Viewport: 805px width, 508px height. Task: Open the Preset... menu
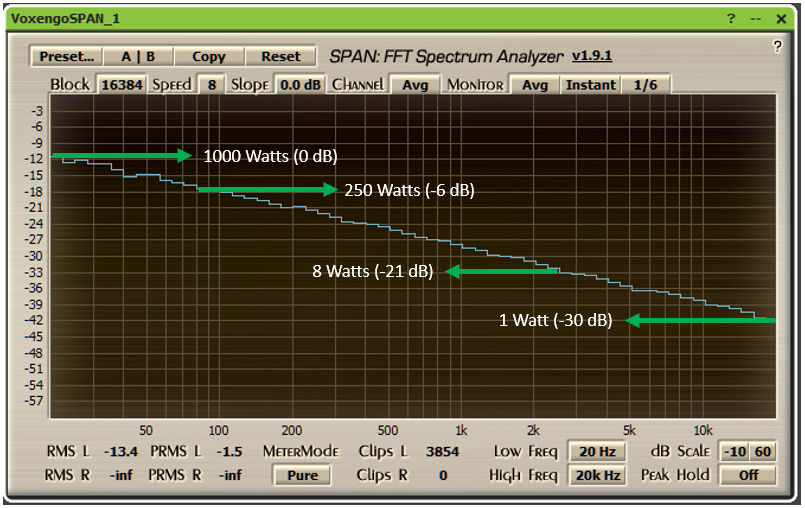67,57
